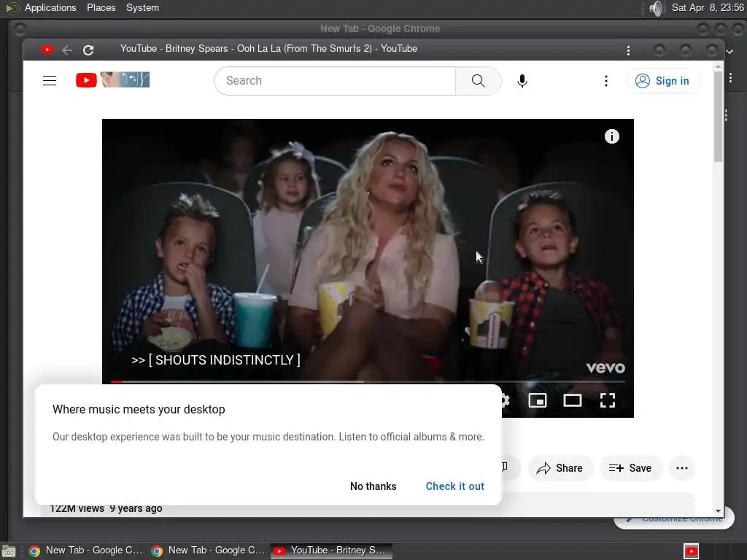Open the app window three-dot menu
The height and width of the screenshot is (560, 747).
(628, 50)
